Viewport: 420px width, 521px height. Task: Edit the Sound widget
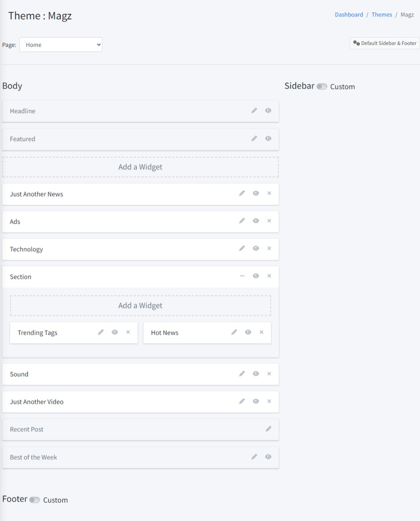click(242, 374)
